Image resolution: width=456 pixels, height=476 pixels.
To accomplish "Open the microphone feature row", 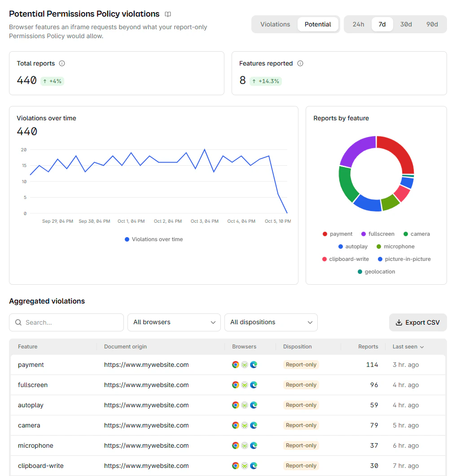I will pyautogui.click(x=228, y=445).
